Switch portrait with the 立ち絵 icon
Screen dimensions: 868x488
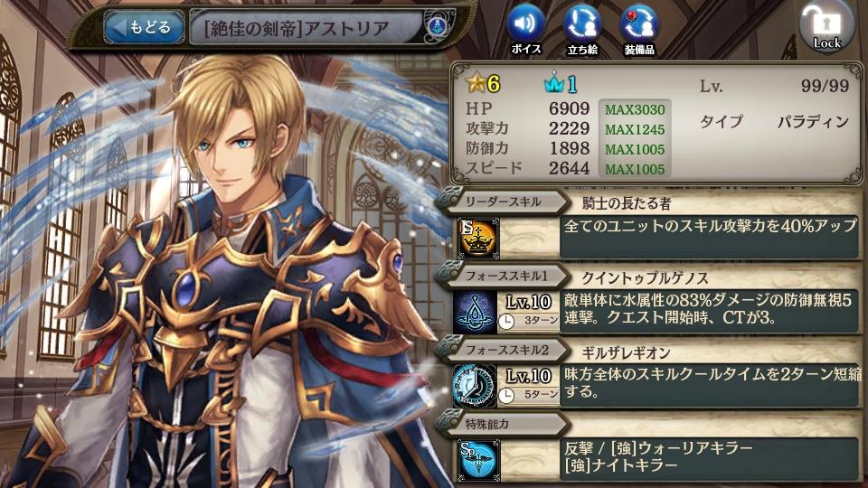[x=582, y=29]
